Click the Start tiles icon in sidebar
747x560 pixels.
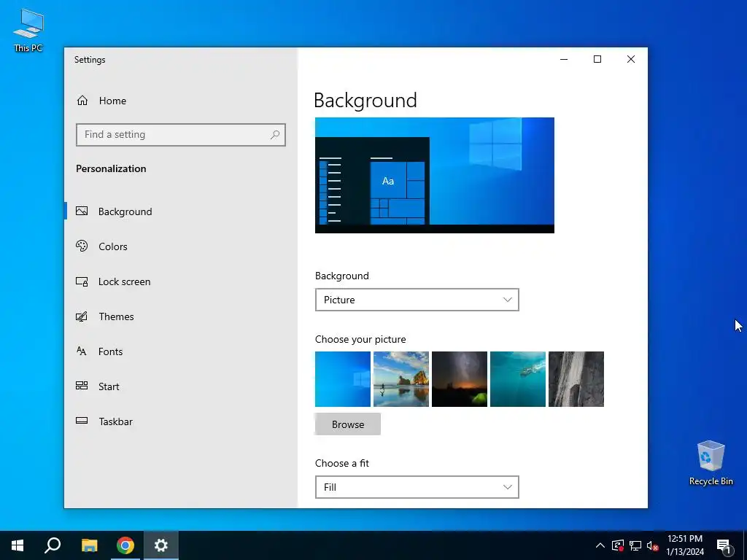82,386
